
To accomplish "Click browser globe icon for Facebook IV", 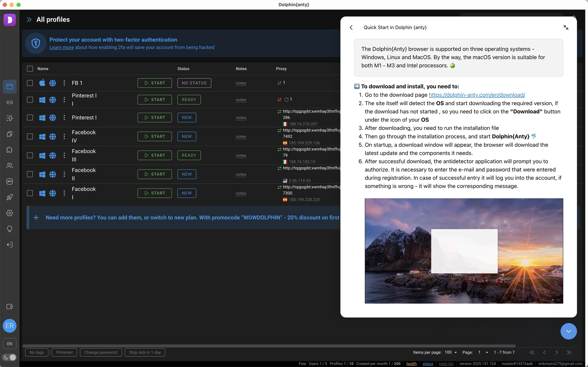I will click(53, 137).
